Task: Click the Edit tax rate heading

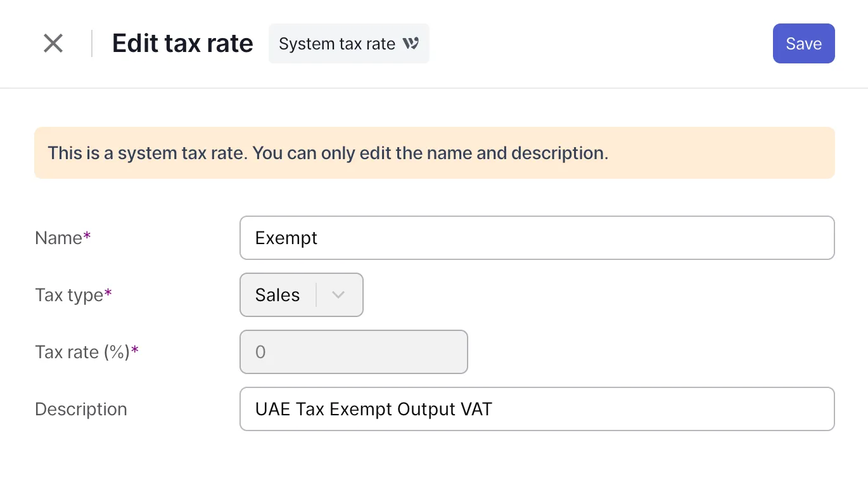Action: click(182, 44)
